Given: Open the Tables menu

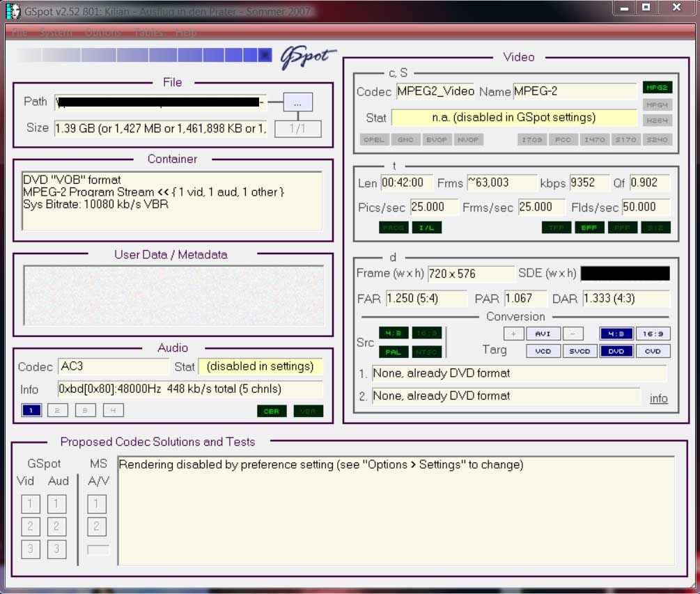Looking at the screenshot, I should tap(148, 33).
